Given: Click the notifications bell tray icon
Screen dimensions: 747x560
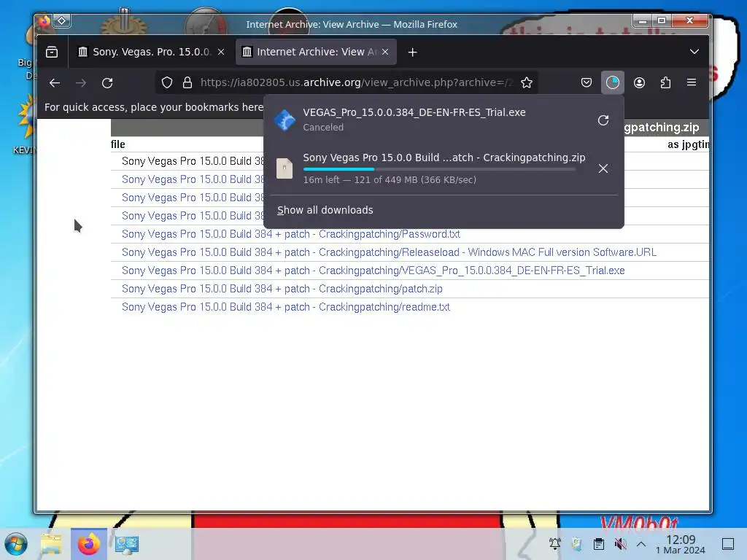Looking at the screenshot, I should pyautogui.click(x=554, y=544).
